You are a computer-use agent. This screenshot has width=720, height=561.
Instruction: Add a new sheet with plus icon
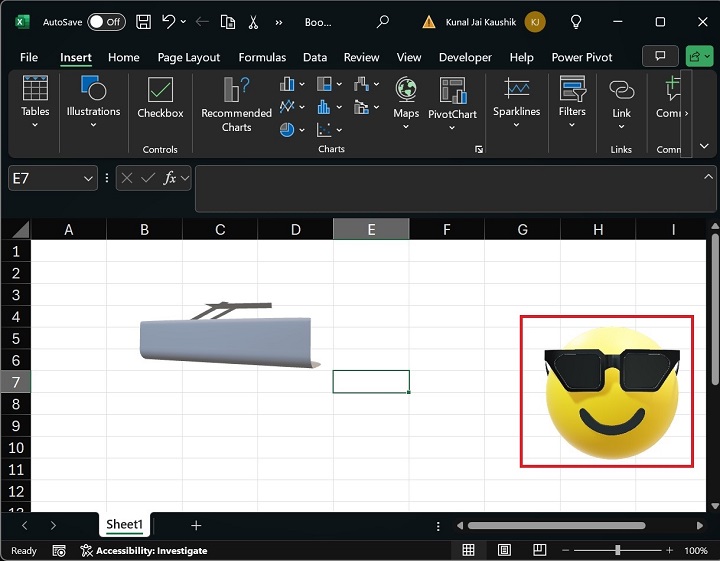pyautogui.click(x=196, y=525)
